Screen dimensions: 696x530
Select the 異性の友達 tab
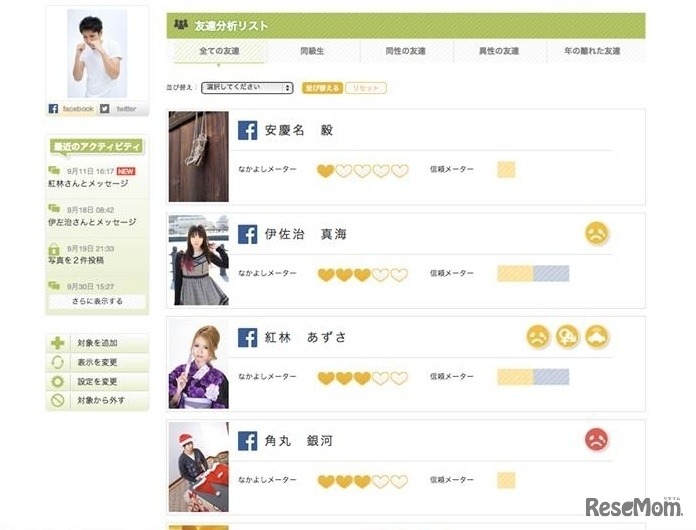[499, 51]
